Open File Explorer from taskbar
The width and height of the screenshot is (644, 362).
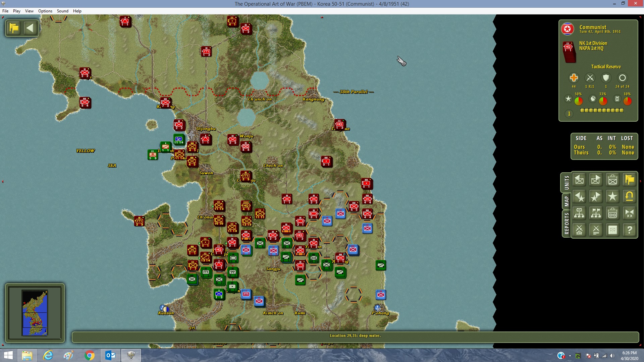(27, 355)
